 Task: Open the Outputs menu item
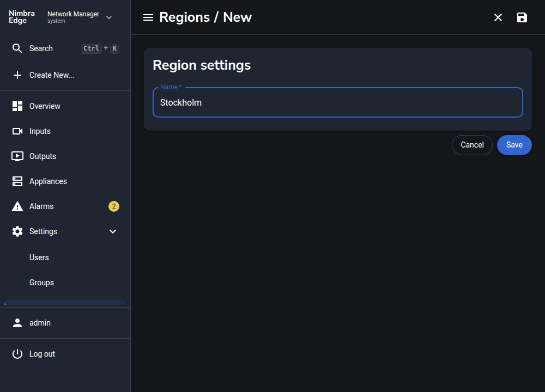click(65, 156)
